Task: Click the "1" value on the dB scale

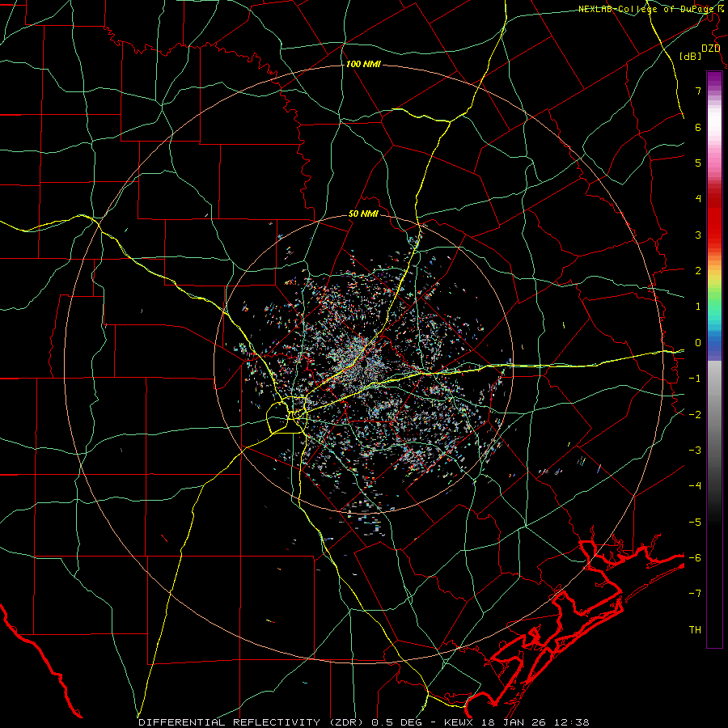Action: coord(698,307)
